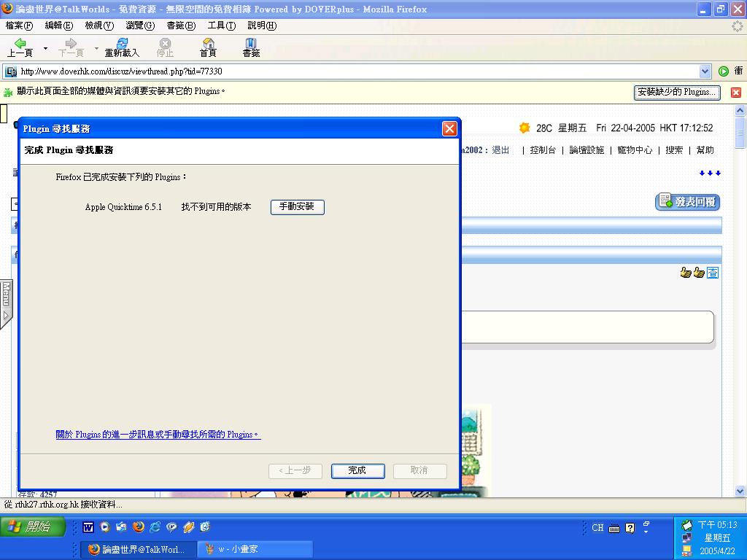
Task: Expand the URL address bar dropdown
Action: pyautogui.click(x=705, y=71)
